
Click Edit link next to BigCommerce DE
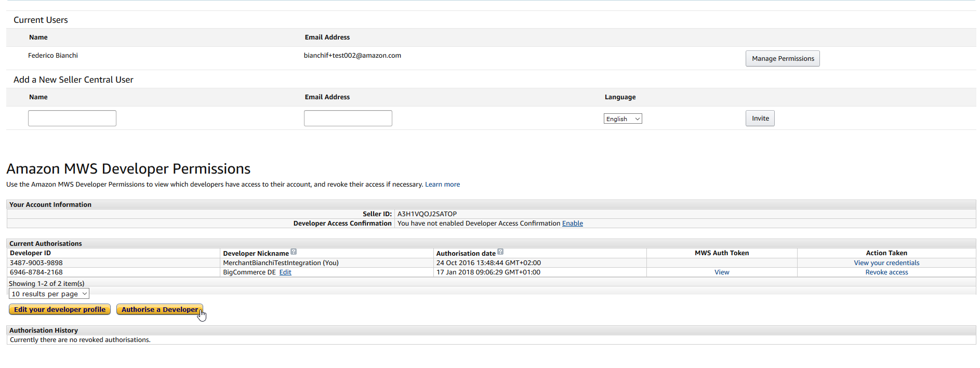285,272
